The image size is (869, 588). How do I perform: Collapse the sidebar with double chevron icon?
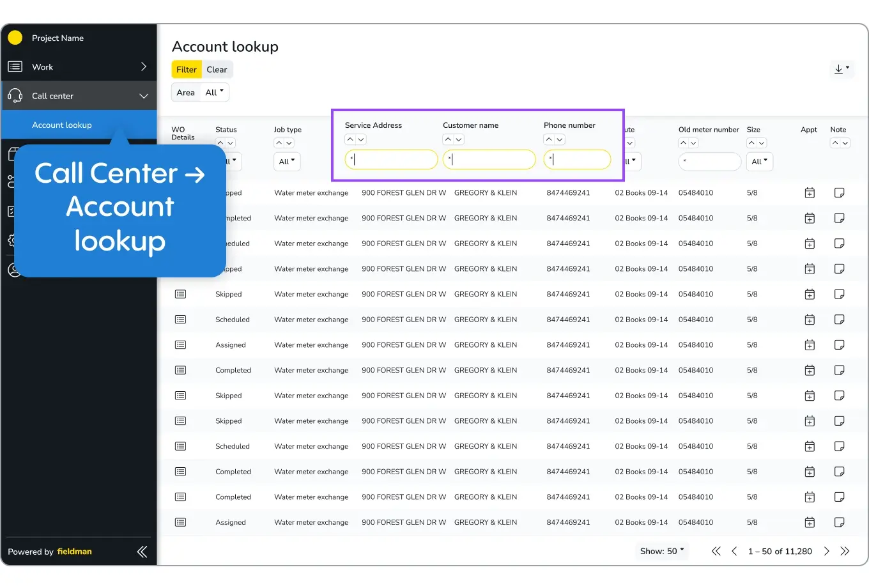pos(142,552)
